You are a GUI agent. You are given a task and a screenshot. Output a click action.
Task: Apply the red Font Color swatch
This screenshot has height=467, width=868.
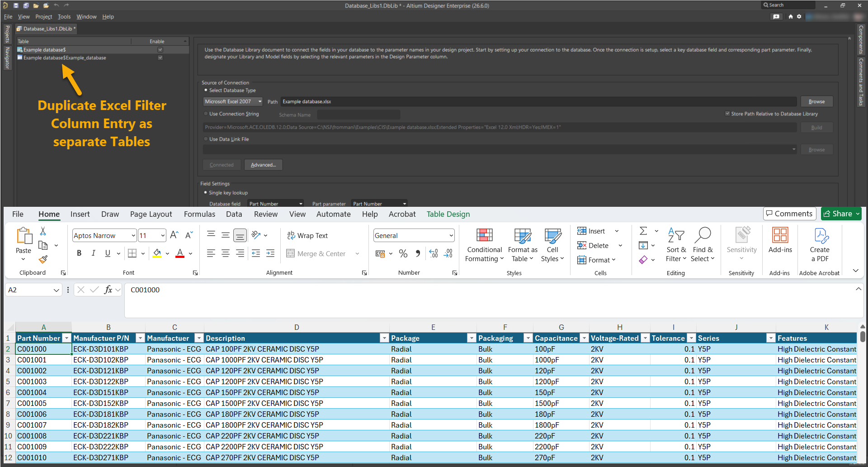click(180, 253)
